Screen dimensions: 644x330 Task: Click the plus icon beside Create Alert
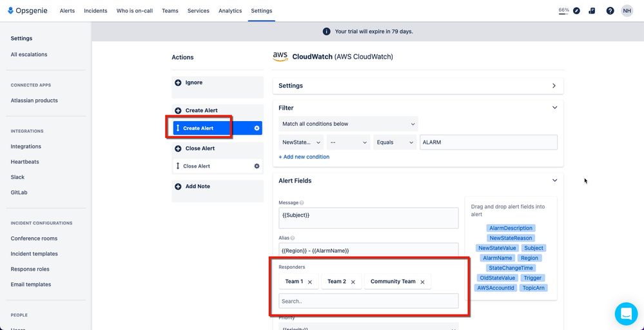click(178, 110)
